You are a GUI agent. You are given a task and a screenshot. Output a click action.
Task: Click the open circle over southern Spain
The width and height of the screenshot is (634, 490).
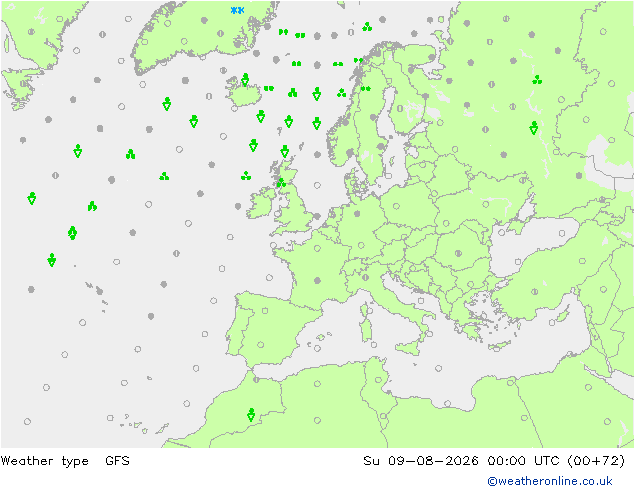261,345
